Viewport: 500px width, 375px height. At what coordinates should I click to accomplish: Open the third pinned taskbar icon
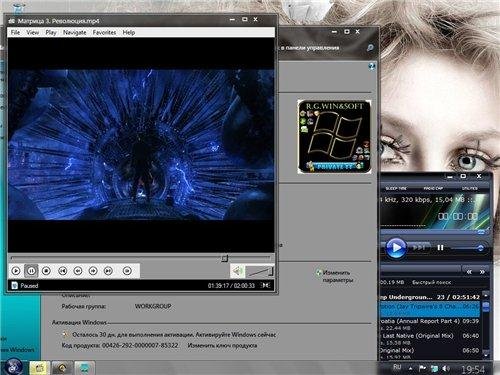coord(84,368)
